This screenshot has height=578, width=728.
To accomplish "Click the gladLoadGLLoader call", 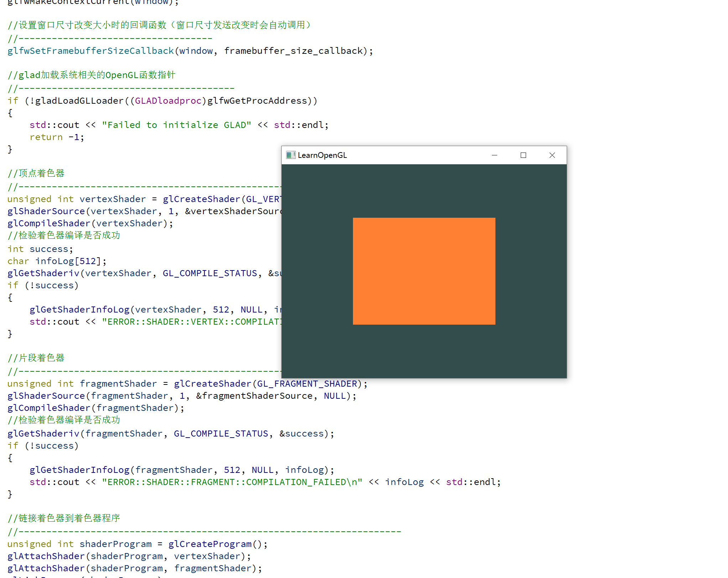I will 79,101.
